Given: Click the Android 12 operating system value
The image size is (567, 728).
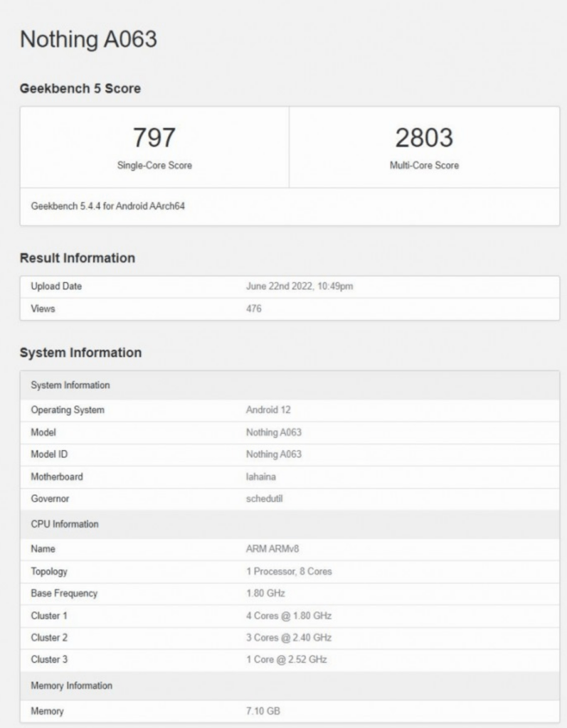Looking at the screenshot, I should coord(268,410).
